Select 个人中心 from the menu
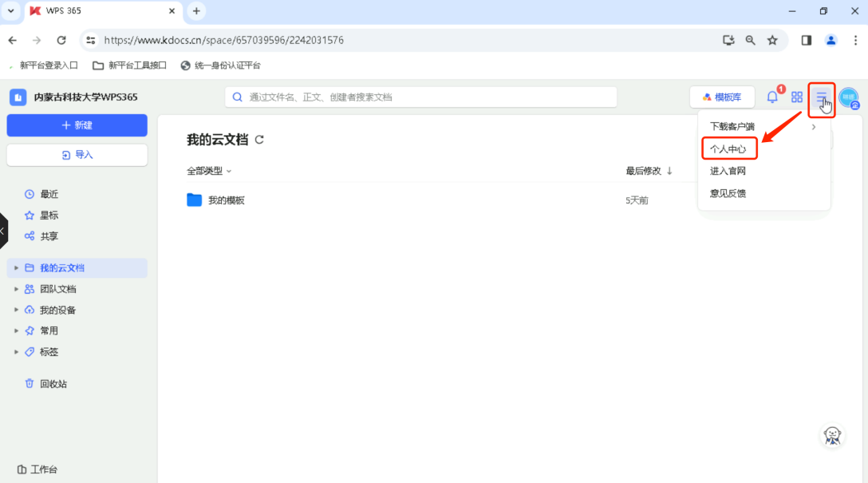 (728, 148)
